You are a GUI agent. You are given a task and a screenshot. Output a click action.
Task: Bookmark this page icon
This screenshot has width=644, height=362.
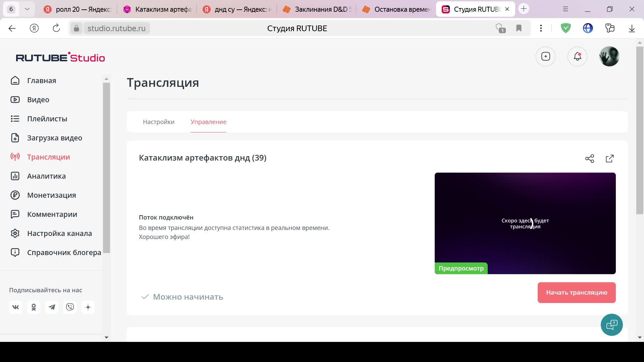[x=519, y=28]
